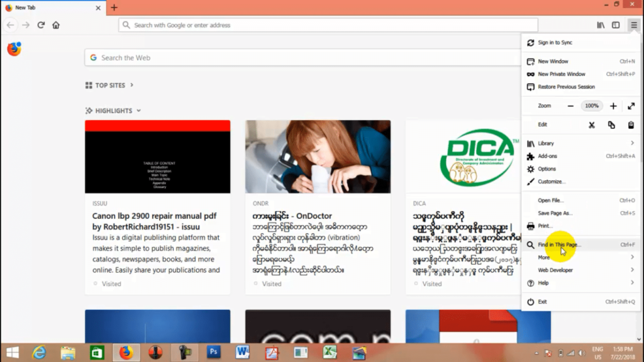Click the Paste clipboard icon
644x362 pixels.
point(631,125)
